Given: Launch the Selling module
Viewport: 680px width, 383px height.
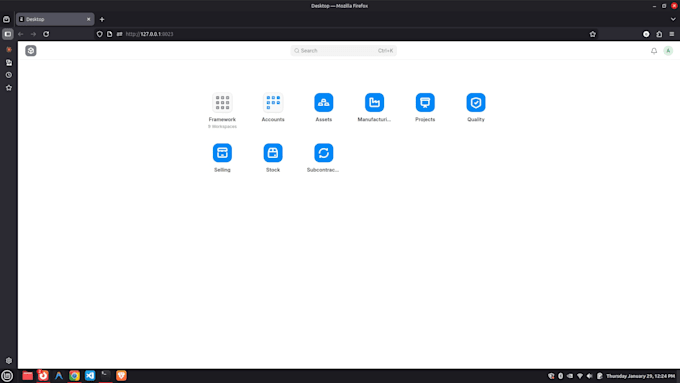Looking at the screenshot, I should tap(222, 153).
